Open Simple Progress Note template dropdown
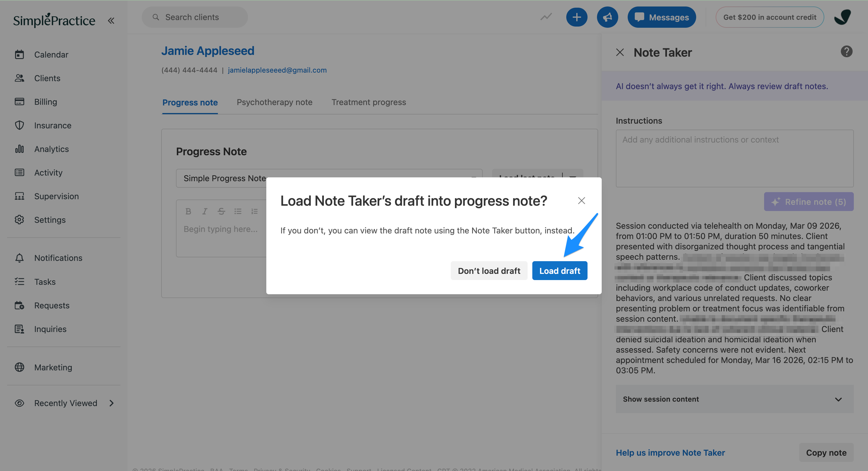This screenshot has width=868, height=471. pyautogui.click(x=329, y=178)
